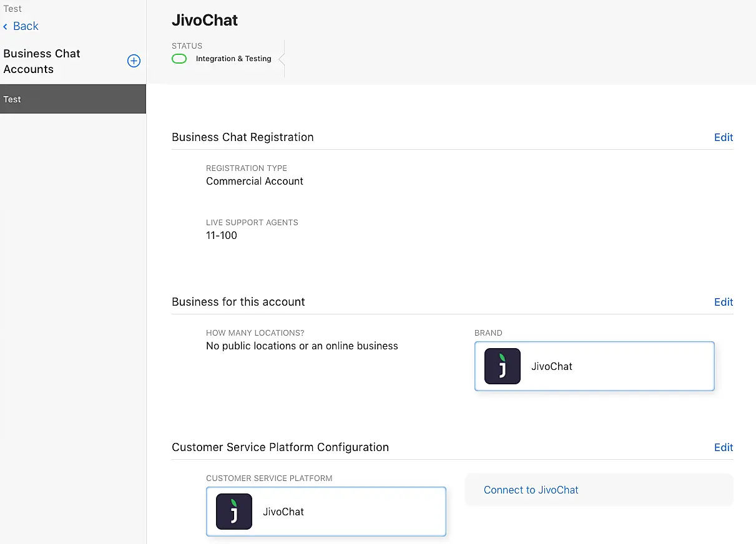Add a new Business Chat account
The width and height of the screenshot is (756, 544).
134,61
